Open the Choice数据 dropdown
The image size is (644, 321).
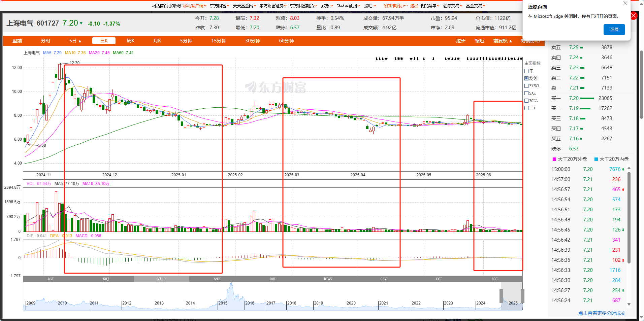point(348,6)
